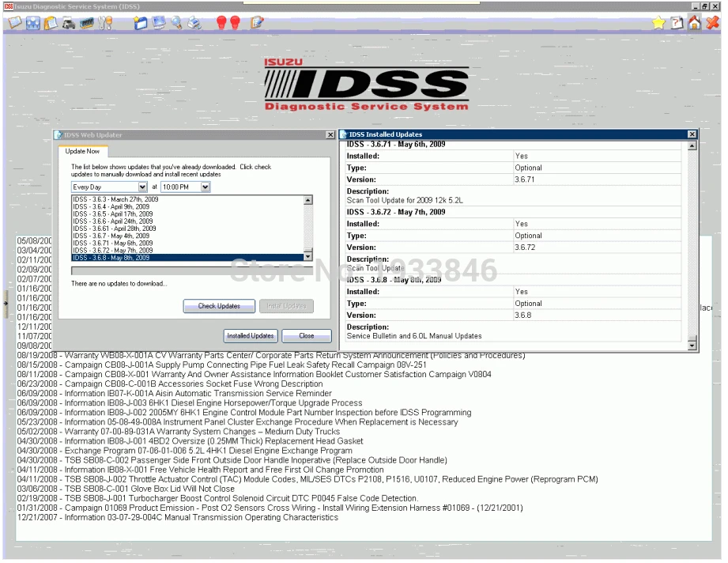728x563 pixels.
Task: Click the wrench tools icon in toolbar
Action: (105, 23)
